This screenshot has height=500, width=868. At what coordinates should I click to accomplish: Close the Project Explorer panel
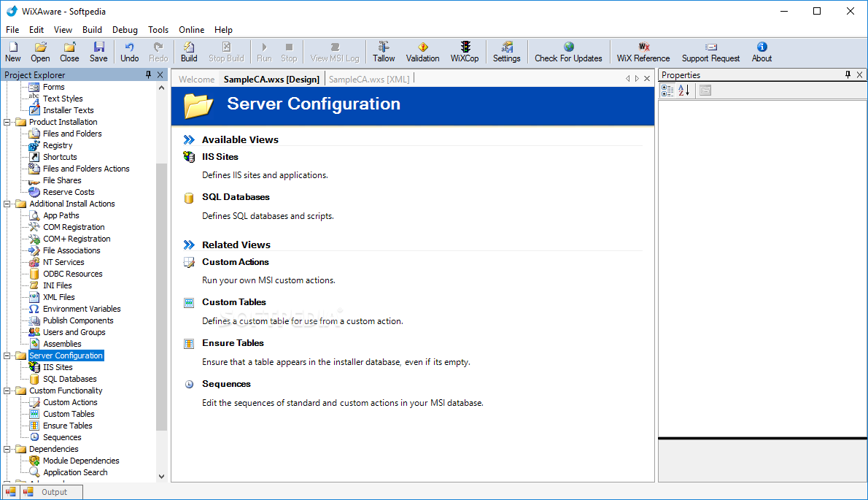click(x=160, y=74)
